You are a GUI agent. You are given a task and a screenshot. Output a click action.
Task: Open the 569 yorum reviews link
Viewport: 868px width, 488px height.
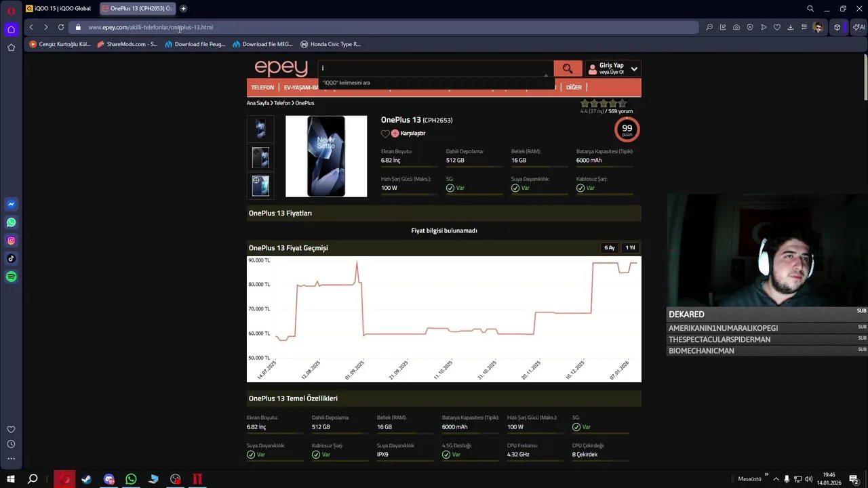[620, 111]
